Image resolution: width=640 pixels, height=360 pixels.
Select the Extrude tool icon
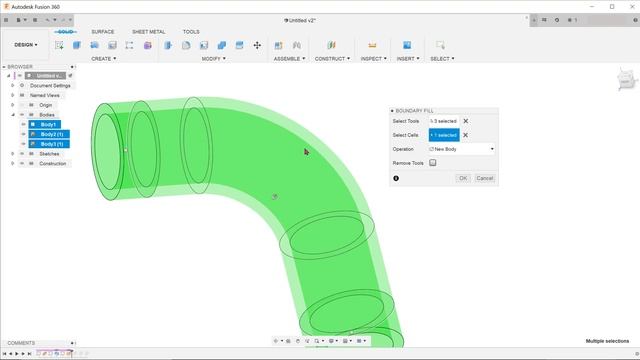pos(77,45)
